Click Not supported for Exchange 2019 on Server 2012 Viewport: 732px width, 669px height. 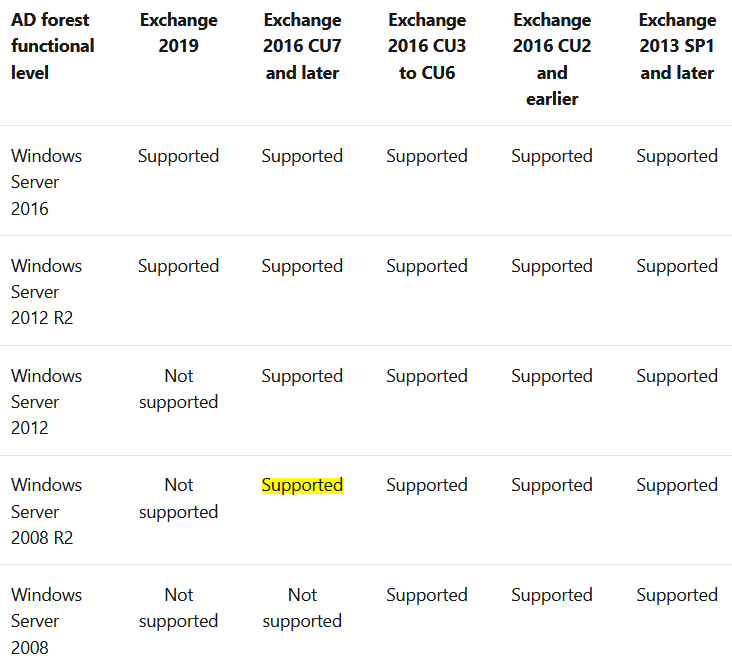click(x=178, y=389)
